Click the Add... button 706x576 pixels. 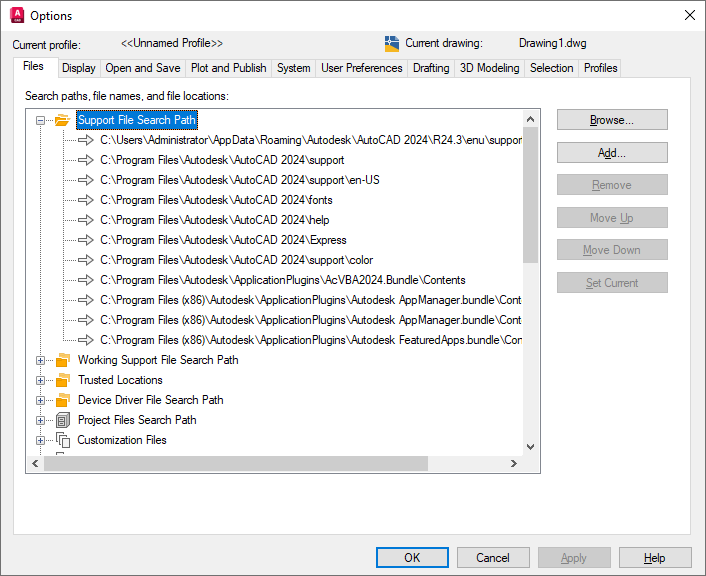click(x=612, y=153)
